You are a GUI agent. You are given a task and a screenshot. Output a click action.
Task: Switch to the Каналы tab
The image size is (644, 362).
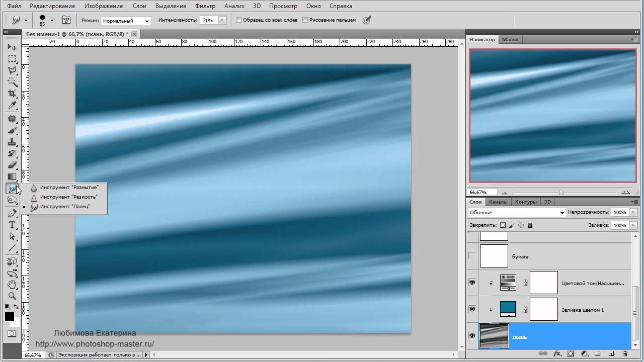pyautogui.click(x=498, y=202)
